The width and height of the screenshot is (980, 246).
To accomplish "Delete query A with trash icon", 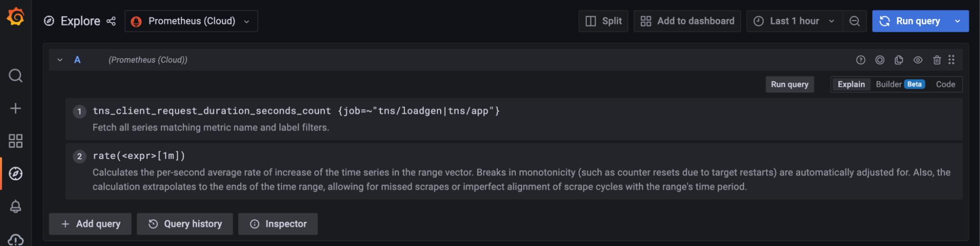I will pos(937,60).
